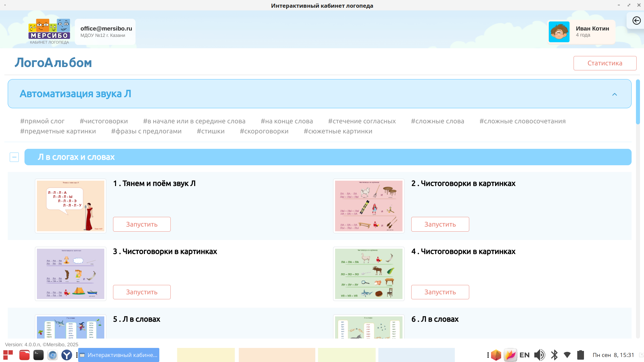Click the vertical page scrollbar
Image resolution: width=644 pixels, height=362 pixels.
[x=638, y=102]
